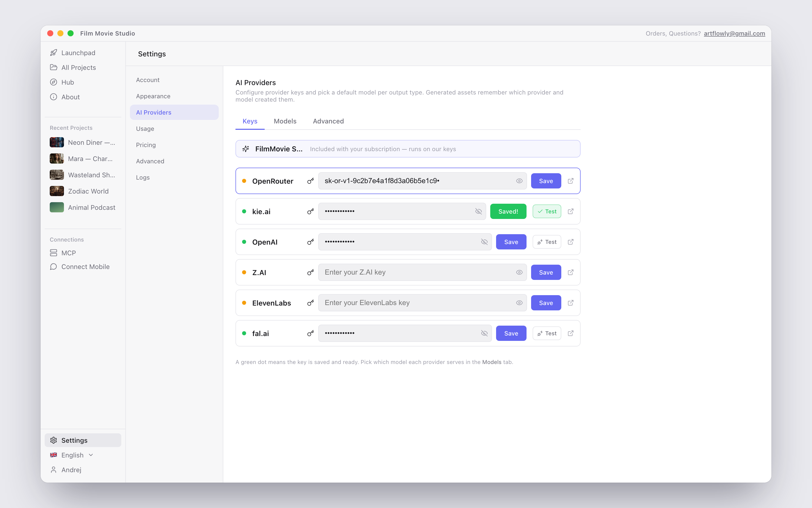Screen dimensions: 812x508
Task: Switch to the Keys tab
Action: click(250, 121)
